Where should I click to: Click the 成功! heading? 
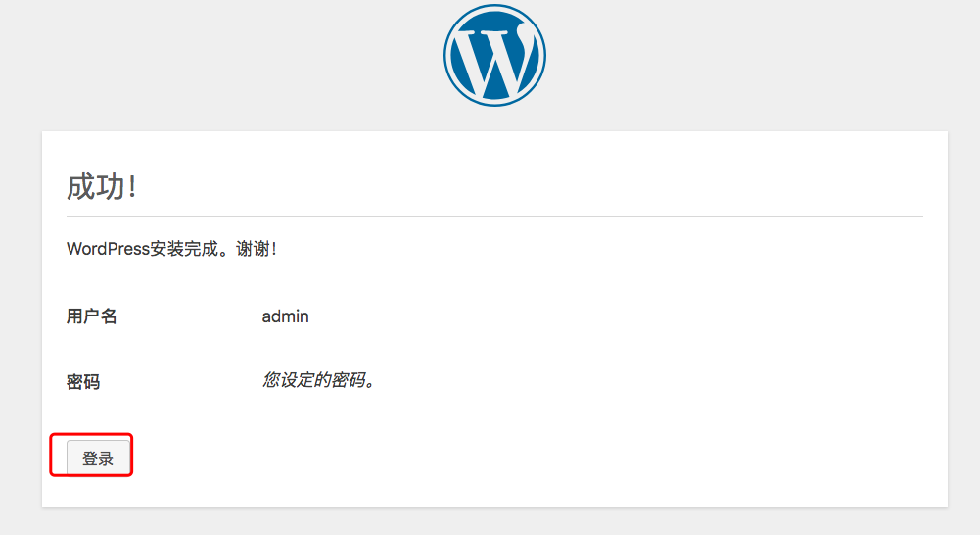point(101,186)
